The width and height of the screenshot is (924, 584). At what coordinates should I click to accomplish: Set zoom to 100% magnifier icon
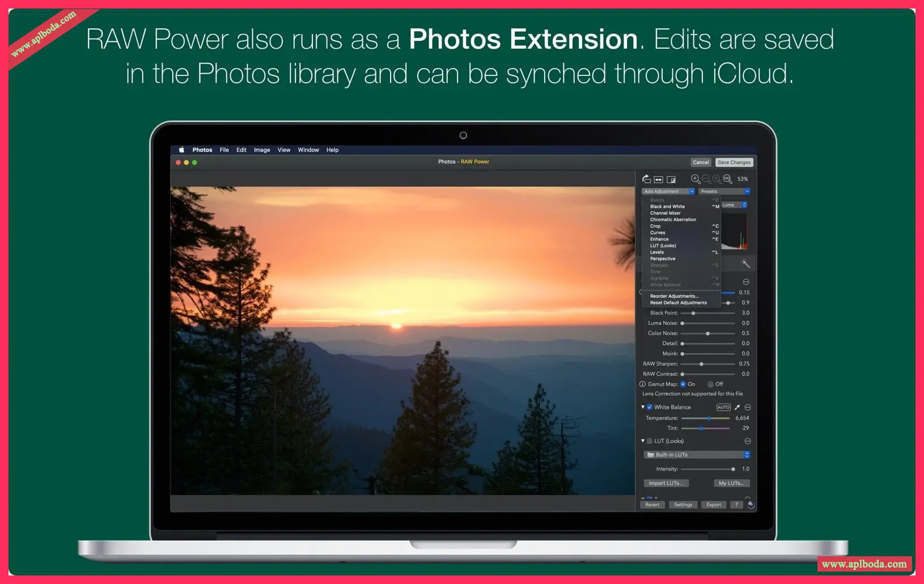click(x=727, y=179)
